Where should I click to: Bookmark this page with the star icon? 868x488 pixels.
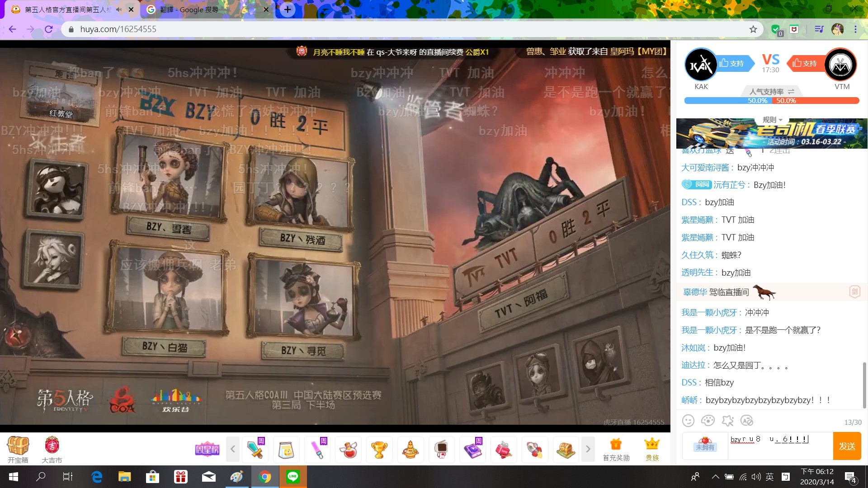(x=753, y=29)
